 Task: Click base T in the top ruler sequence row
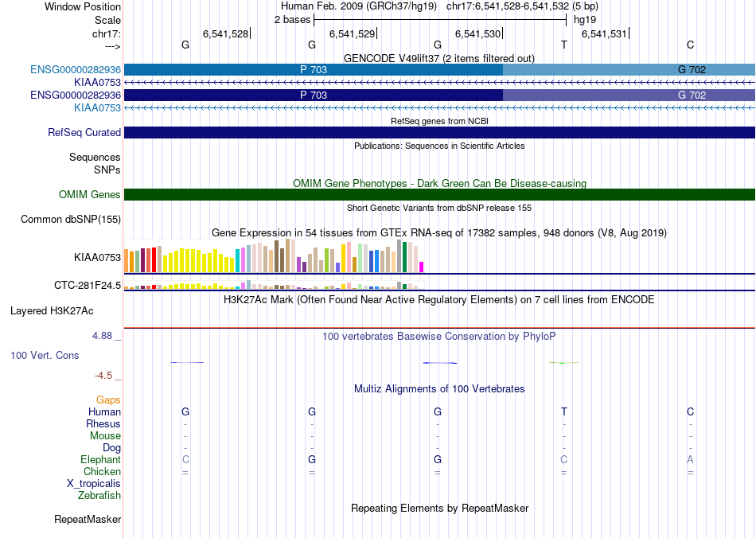(564, 45)
